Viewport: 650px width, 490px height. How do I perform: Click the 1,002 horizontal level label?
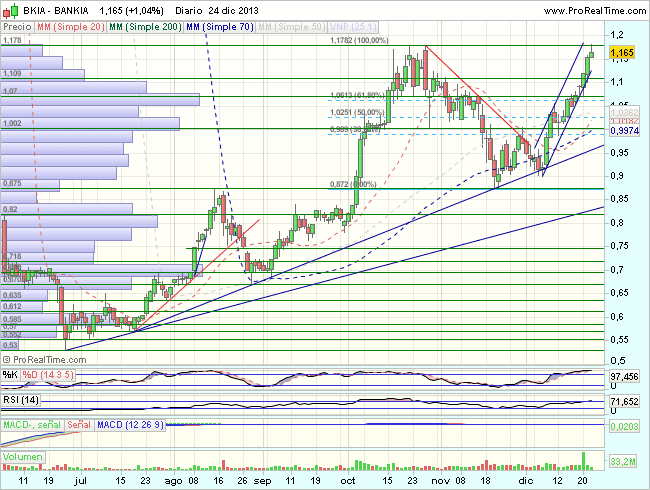(x=12, y=123)
